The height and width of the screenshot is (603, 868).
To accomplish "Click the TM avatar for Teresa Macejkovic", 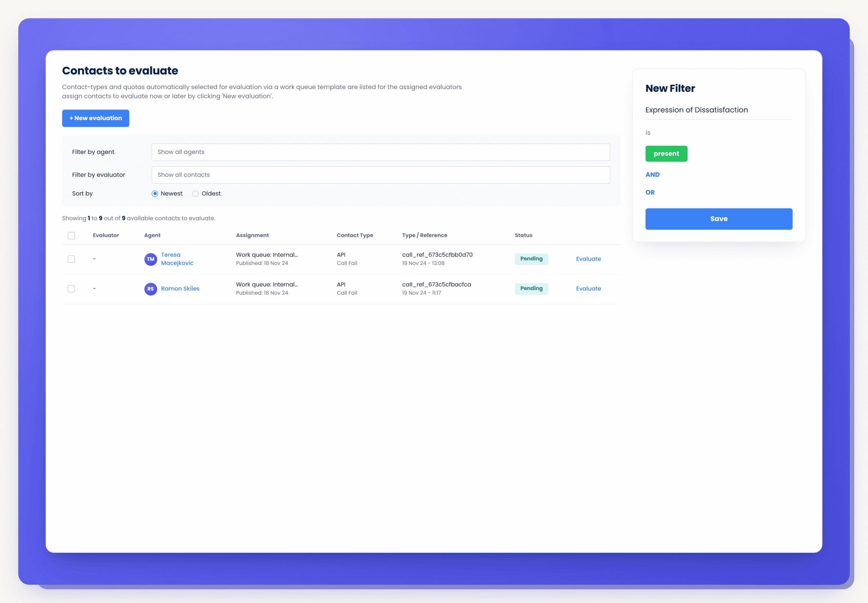I will click(x=151, y=259).
